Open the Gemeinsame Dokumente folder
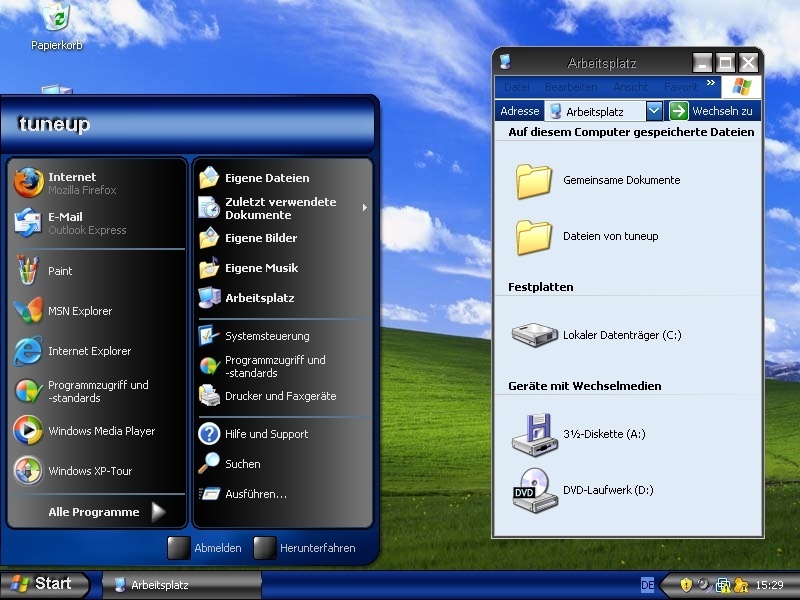800x600 pixels. click(620, 180)
